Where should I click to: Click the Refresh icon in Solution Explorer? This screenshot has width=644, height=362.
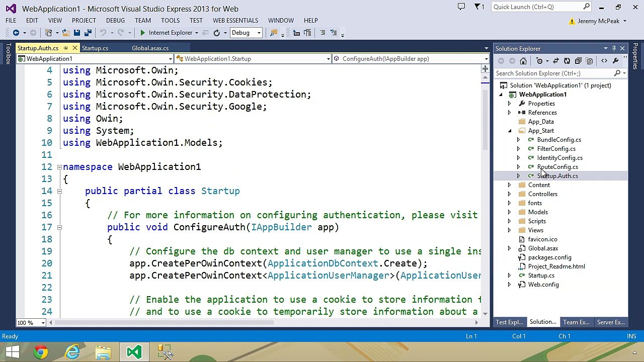[x=567, y=61]
